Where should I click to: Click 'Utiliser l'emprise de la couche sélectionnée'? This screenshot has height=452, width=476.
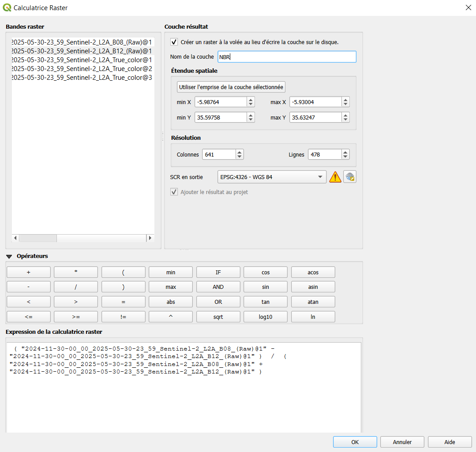pos(231,87)
